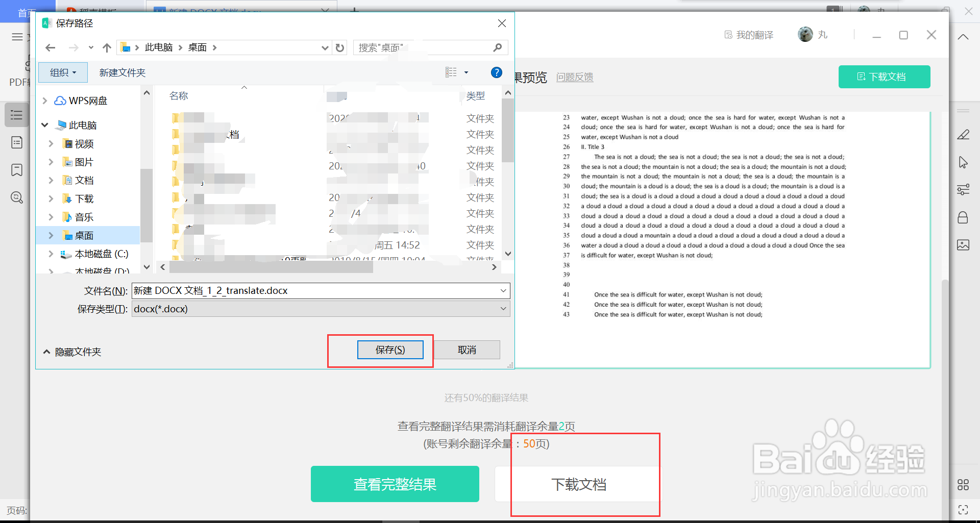980x523 pixels.
Task: Expand the WPS网盘 tree node
Action: click(45, 101)
